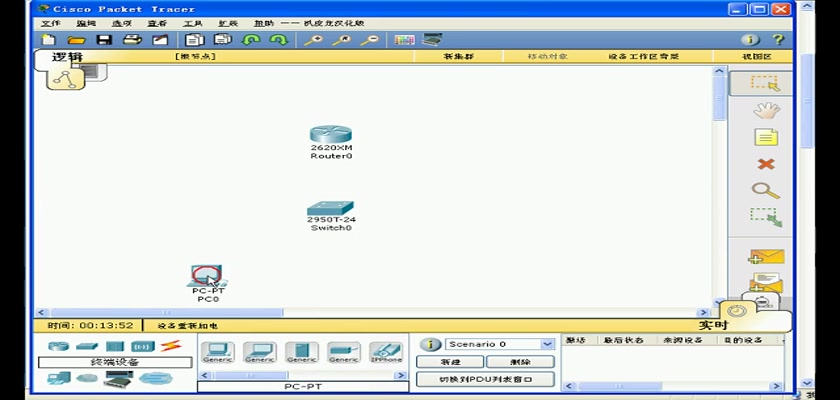The image size is (840, 400).
Task: Choose the Connections lightning bolt category
Action: coord(169,346)
